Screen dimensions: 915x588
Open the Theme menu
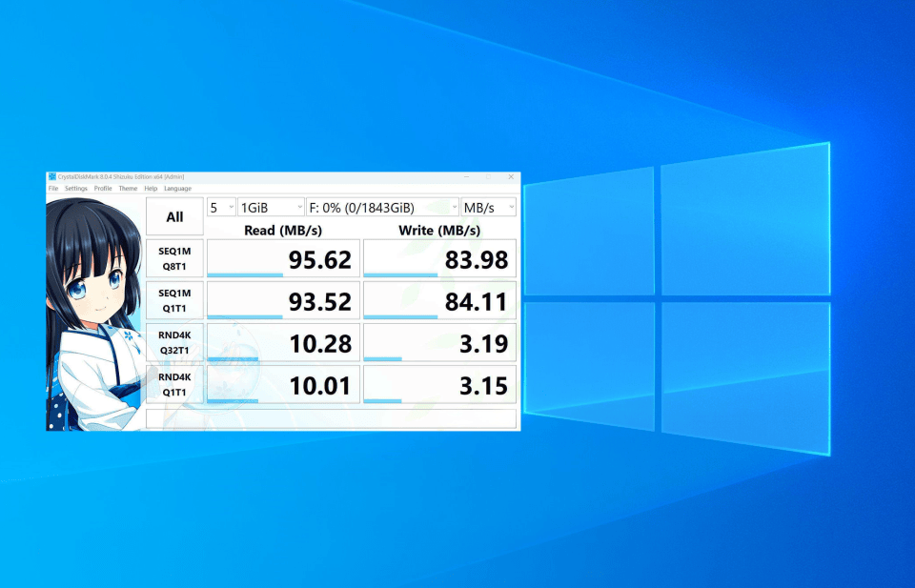pyautogui.click(x=128, y=189)
